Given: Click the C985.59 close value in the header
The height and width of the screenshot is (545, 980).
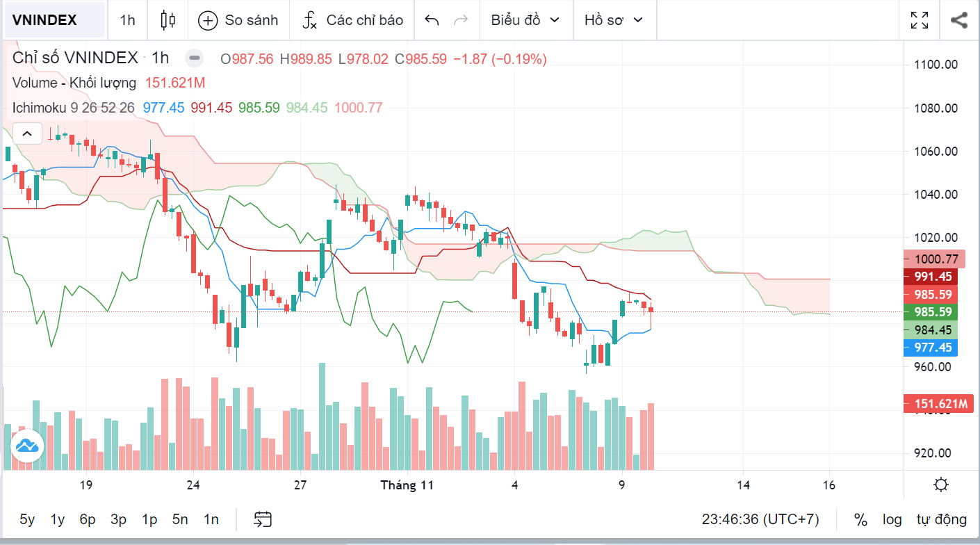Looking at the screenshot, I should 420,59.
